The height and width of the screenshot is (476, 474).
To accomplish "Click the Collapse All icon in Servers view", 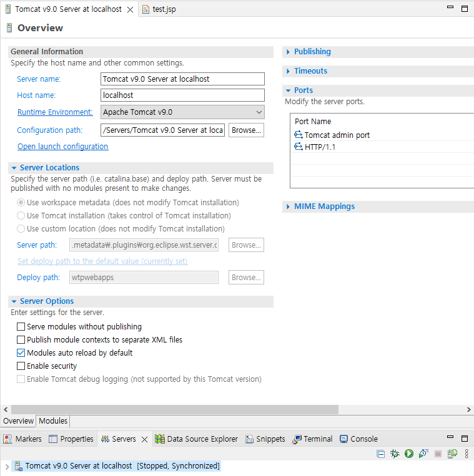I will pos(380,454).
